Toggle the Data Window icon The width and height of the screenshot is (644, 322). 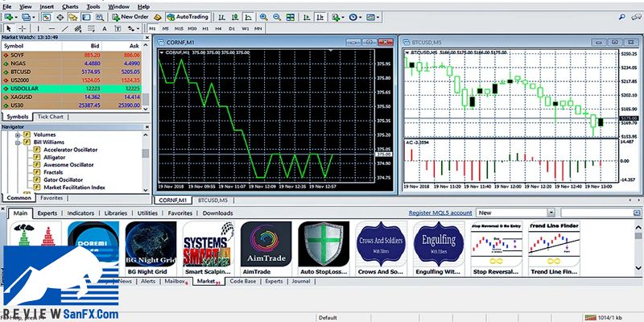pos(60,17)
